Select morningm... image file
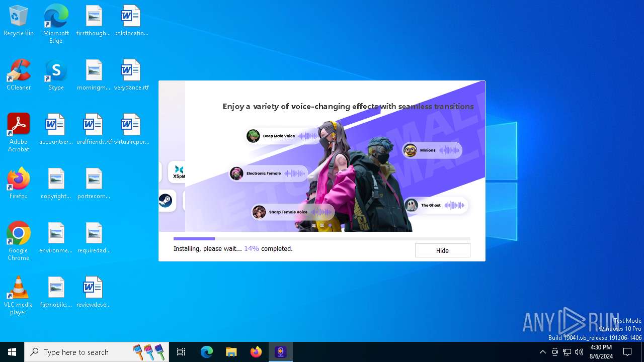 (x=94, y=75)
